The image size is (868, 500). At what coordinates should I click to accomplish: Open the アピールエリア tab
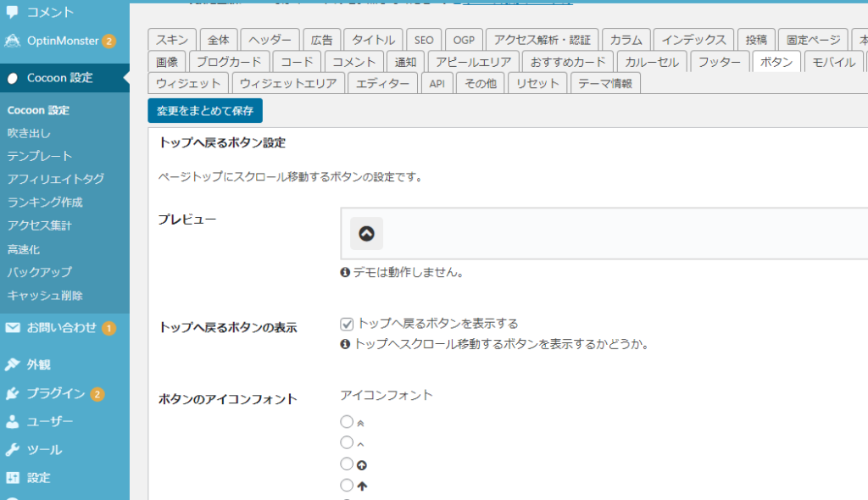[x=473, y=62]
